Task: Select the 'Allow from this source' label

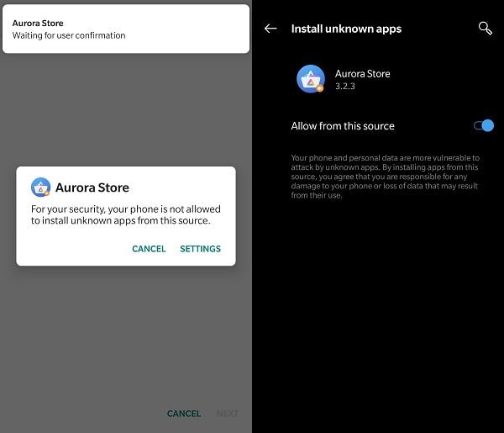Action: [343, 126]
